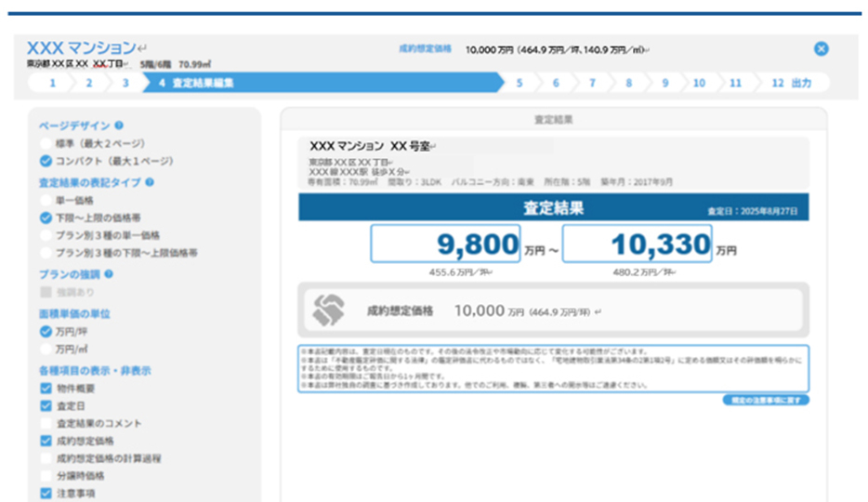Click the handshake icon in the 成約想定価格 box
Viewport: 868px width, 502px height.
click(328, 311)
